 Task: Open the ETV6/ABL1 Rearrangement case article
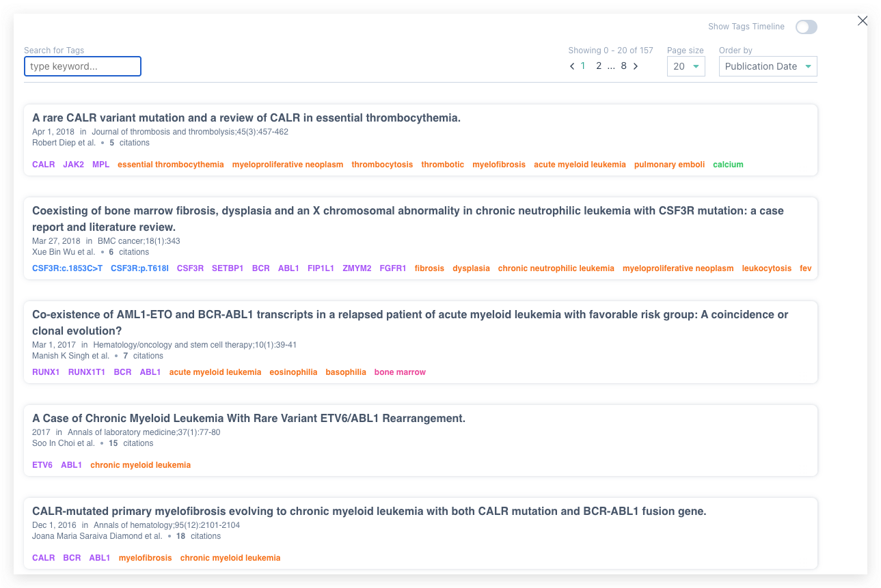tap(249, 418)
